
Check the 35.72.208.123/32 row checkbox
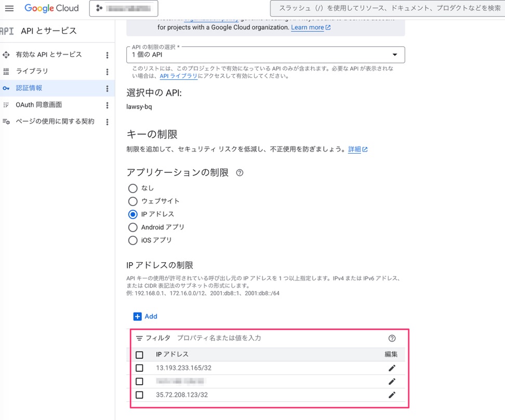tap(139, 395)
